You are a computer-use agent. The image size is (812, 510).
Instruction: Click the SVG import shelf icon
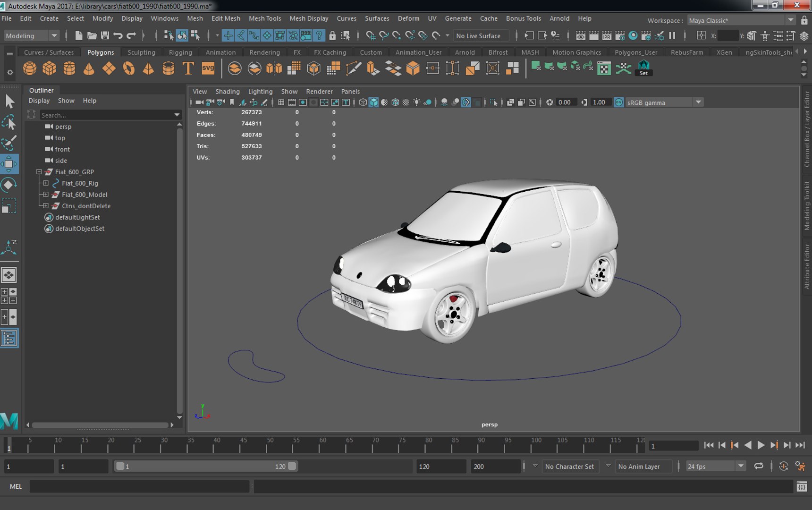click(208, 68)
